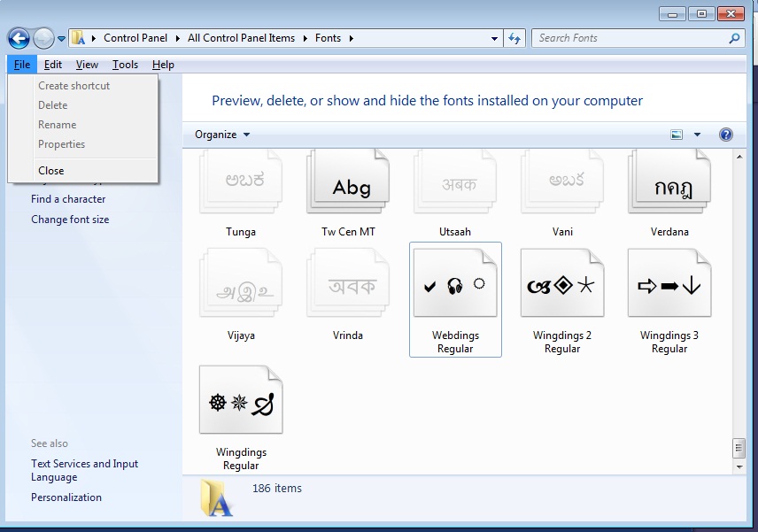Open Text Services and Input Language link
Image resolution: width=758 pixels, height=532 pixels.
(85, 470)
